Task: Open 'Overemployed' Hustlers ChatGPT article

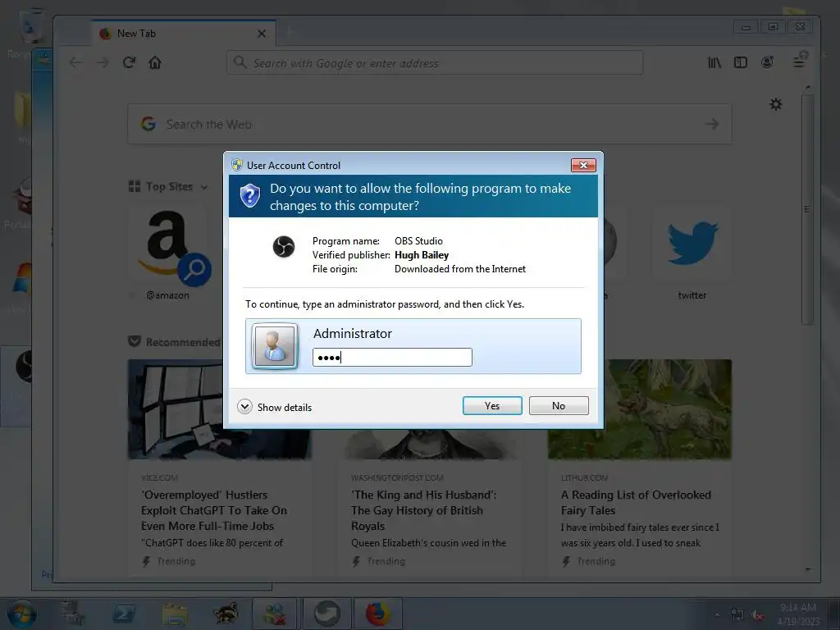Action: tap(214, 510)
